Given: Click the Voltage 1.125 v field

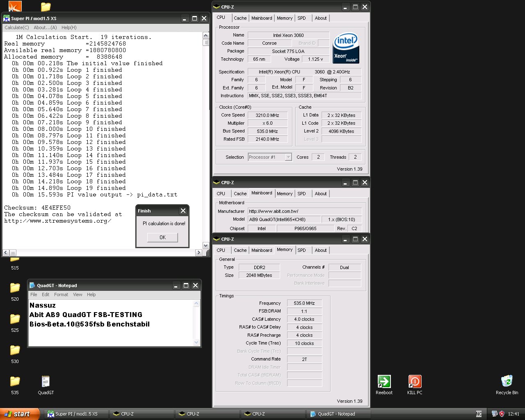Looking at the screenshot, I should (315, 59).
